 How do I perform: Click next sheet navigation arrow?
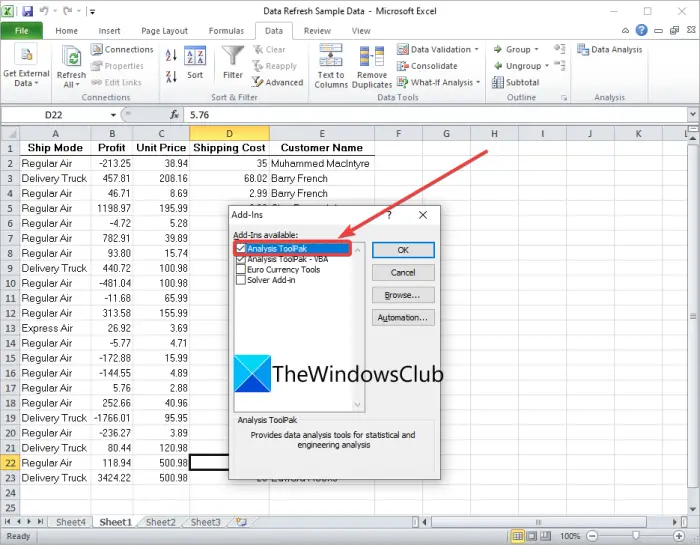29,521
